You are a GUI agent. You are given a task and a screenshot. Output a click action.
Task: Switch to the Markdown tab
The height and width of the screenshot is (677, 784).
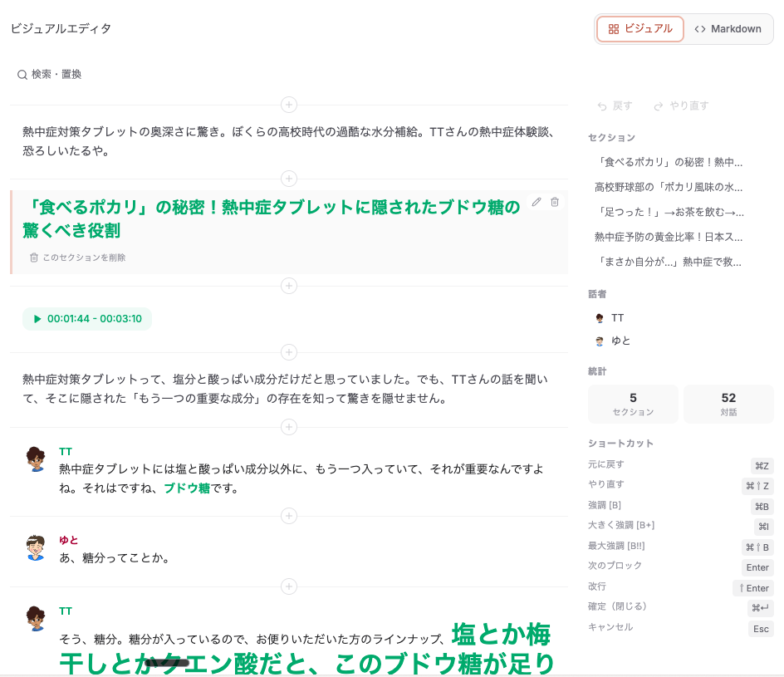pos(729,28)
